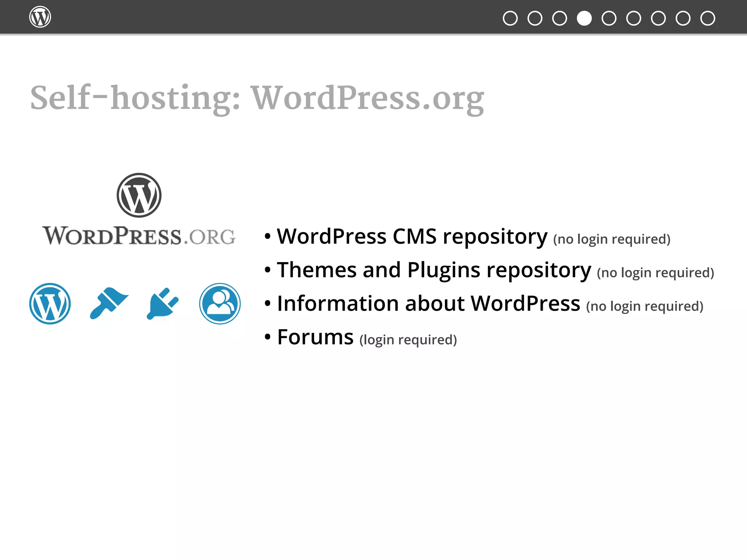Viewport: 747px width, 560px height.
Task: Click 'Themes and Plugins repository' bullet text
Action: pos(434,270)
